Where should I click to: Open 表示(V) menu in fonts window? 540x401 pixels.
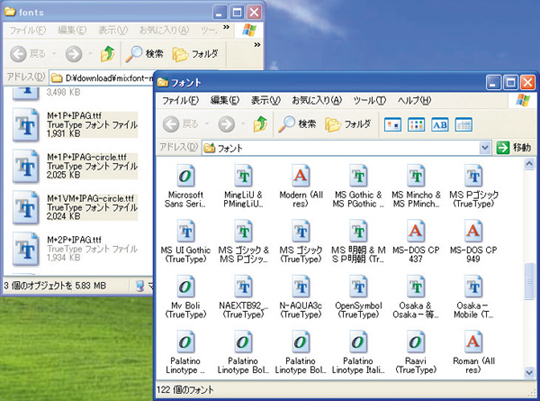tap(113, 30)
